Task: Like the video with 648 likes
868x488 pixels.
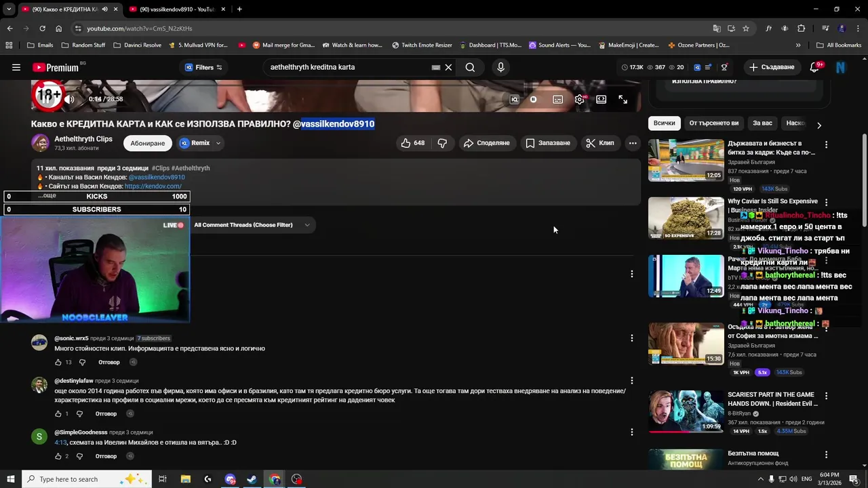Action: tap(413, 143)
